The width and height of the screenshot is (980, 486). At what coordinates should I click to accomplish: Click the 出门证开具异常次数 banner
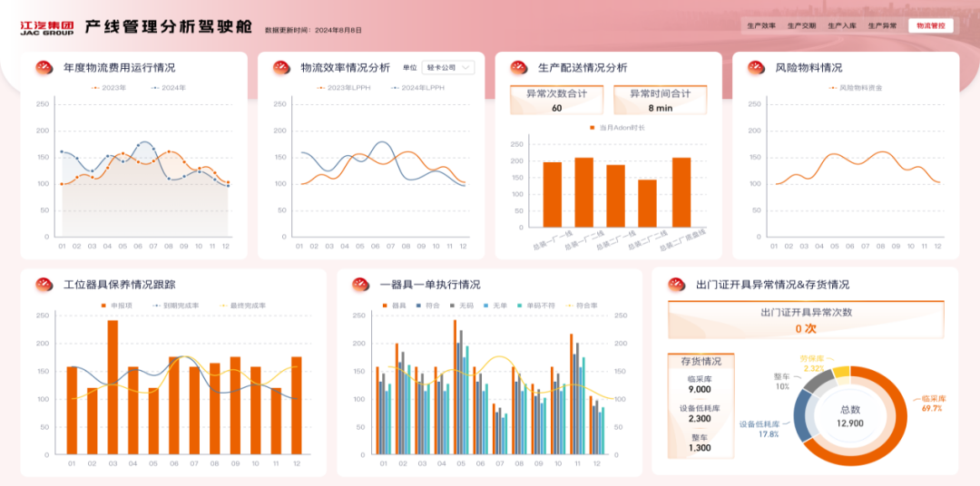807,320
